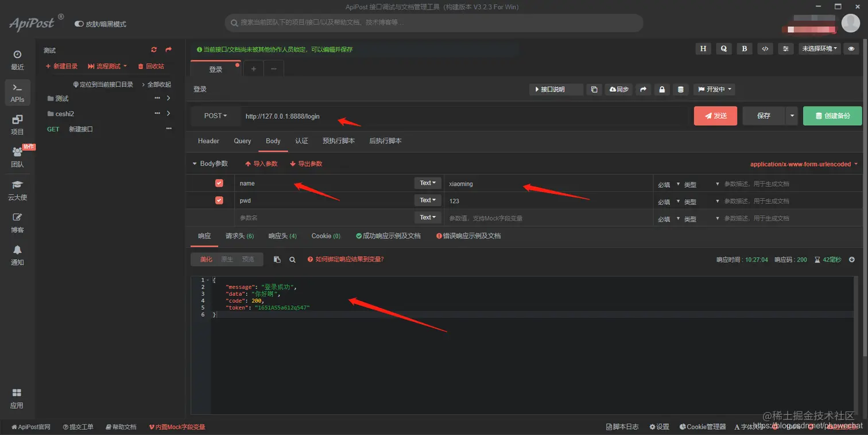Open the 通知 (notifications) bell
The width and height of the screenshot is (868, 435).
17,255
